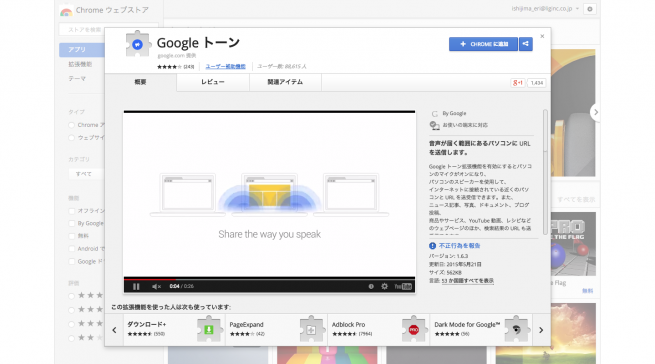The height and width of the screenshot is (364, 655).
Task: Click the report abuse info icon
Action: pyautogui.click(x=432, y=246)
